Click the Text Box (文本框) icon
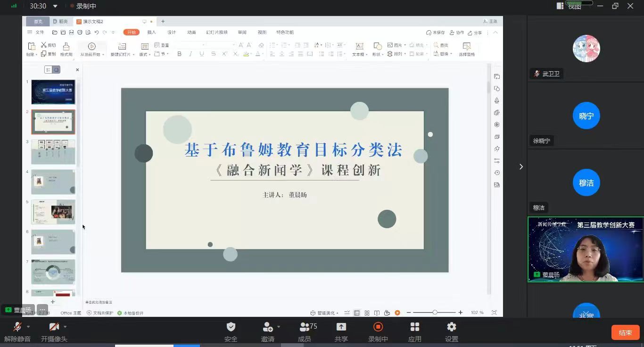The height and width of the screenshot is (347, 644). (359, 46)
